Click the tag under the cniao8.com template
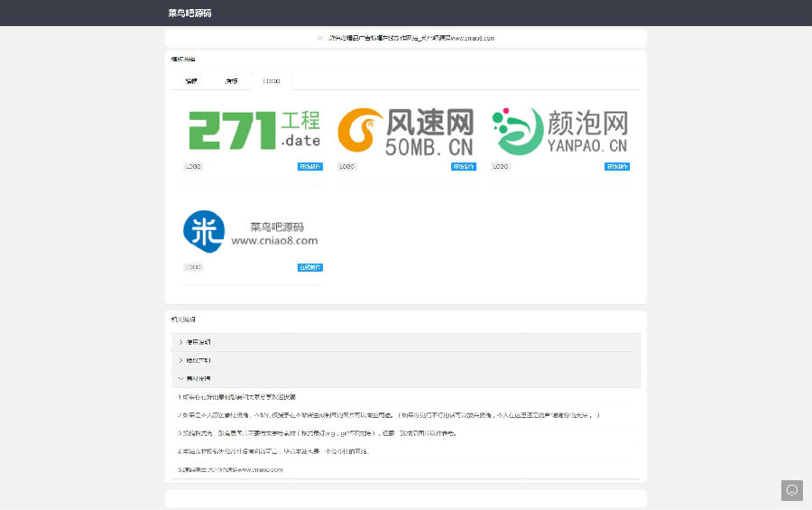The width and height of the screenshot is (812, 510). (x=193, y=267)
